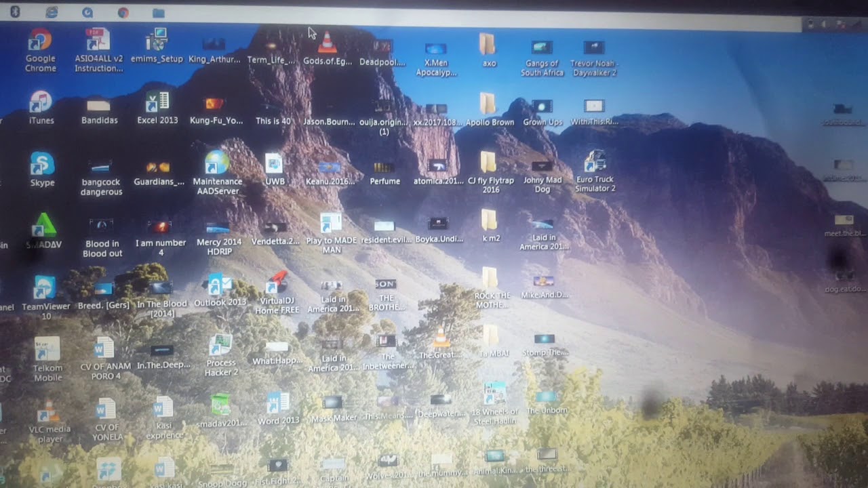Open Trevor Noah Daywalker 2 video

tap(594, 58)
